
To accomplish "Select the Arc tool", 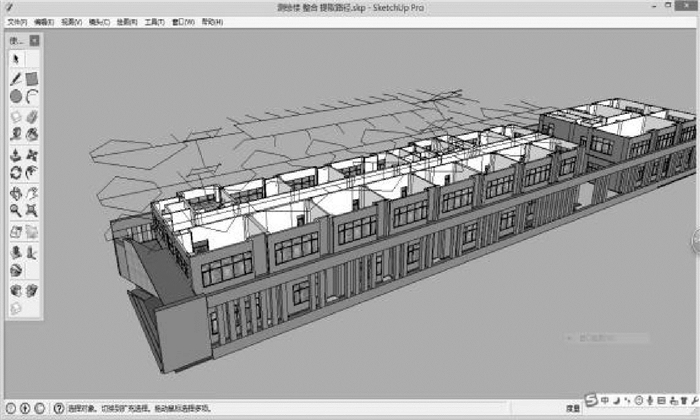I will (31, 97).
